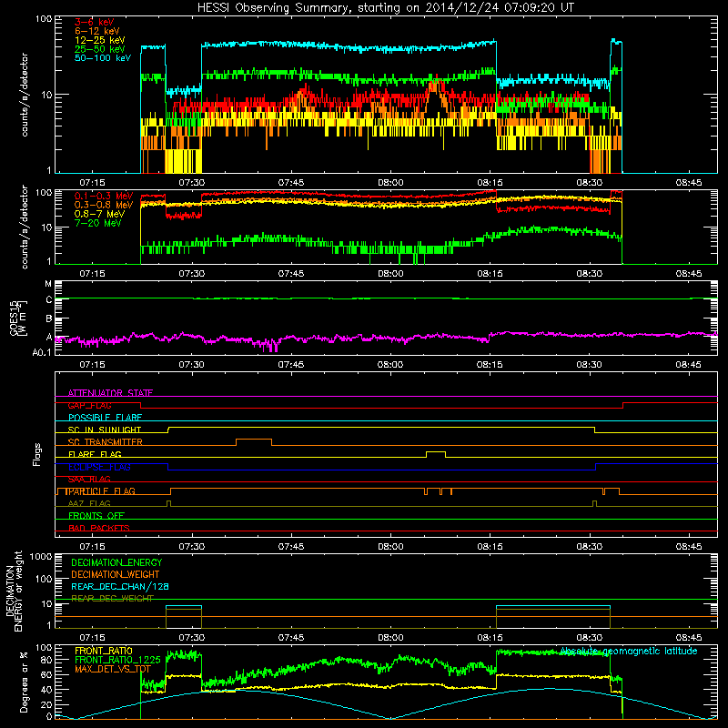Select the 6-12 keV legend label
Viewport: 728px width, 728px height.
pos(97,31)
